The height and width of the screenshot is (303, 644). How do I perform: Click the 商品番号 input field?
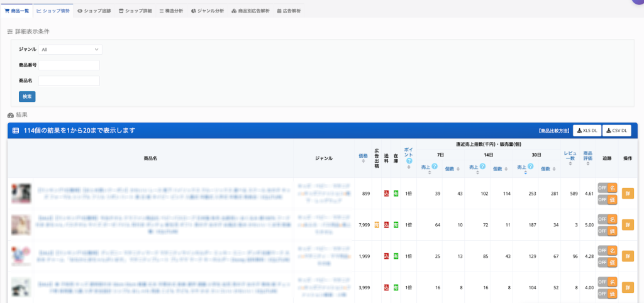pos(69,65)
